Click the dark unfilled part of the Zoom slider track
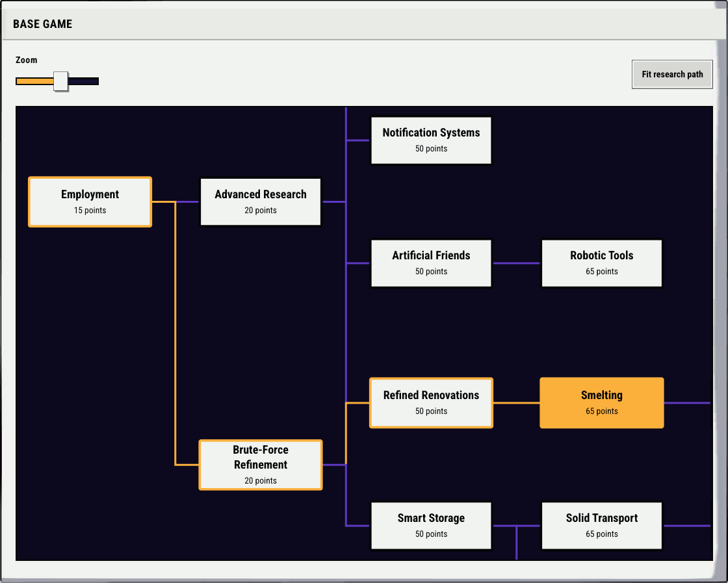The width and height of the screenshot is (728, 583). click(x=83, y=81)
